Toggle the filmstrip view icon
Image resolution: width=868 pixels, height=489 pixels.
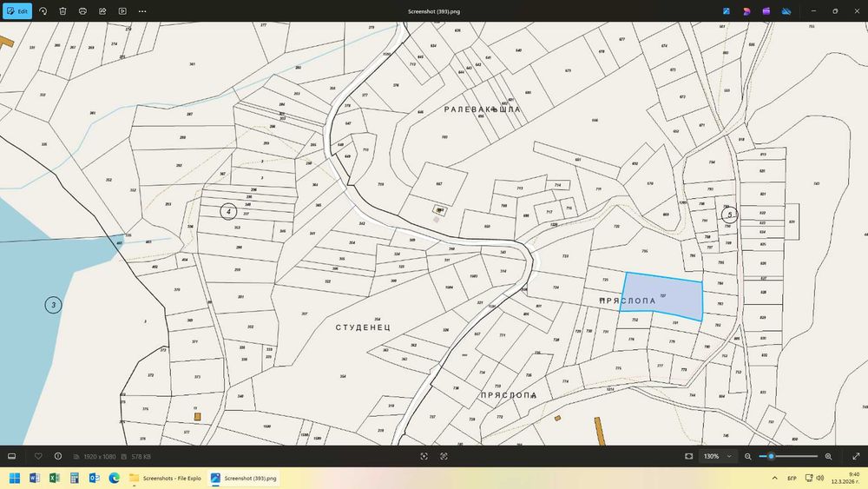coord(11,456)
